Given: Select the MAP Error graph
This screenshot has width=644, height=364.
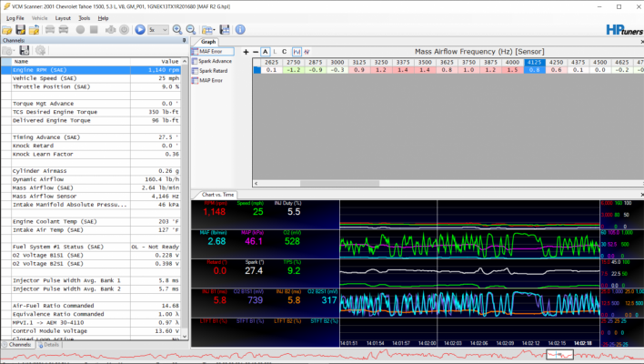Looking at the screenshot, I should coord(207,80).
